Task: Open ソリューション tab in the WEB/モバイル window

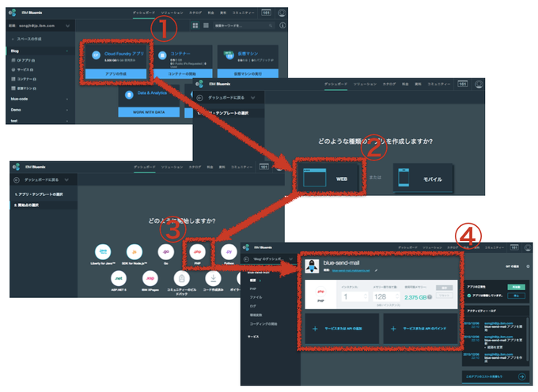Action: pyautogui.click(x=365, y=84)
